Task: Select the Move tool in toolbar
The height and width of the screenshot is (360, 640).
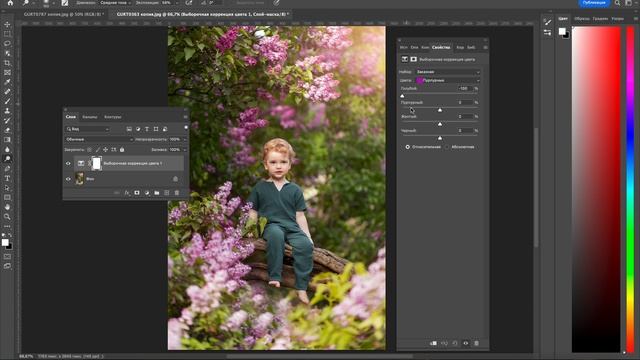Action: point(7,24)
